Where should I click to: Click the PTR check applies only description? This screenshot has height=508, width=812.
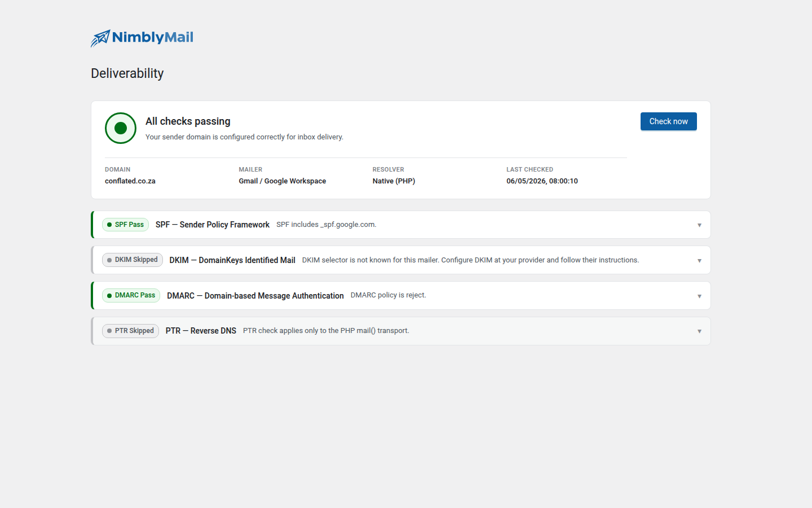pos(326,331)
